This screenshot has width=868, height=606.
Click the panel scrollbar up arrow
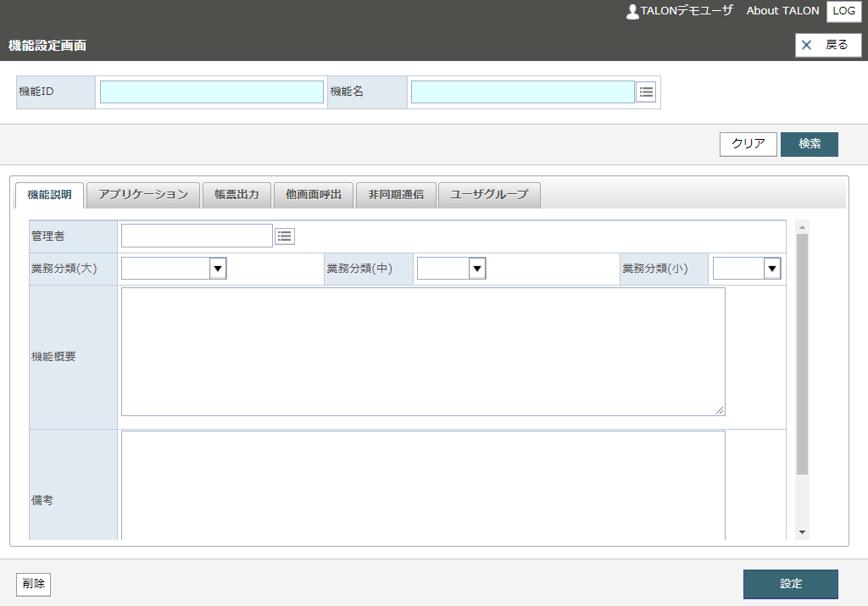[x=802, y=227]
